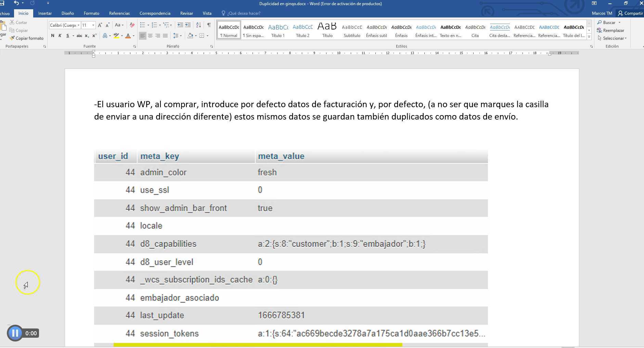Click the Compartir button
644x348 pixels.
click(x=630, y=13)
